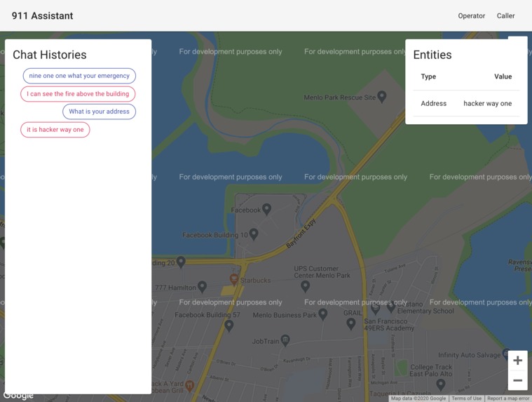Image resolution: width=532 pixels, height=402 pixels.
Task: Click Report a map error link
Action: (508, 398)
